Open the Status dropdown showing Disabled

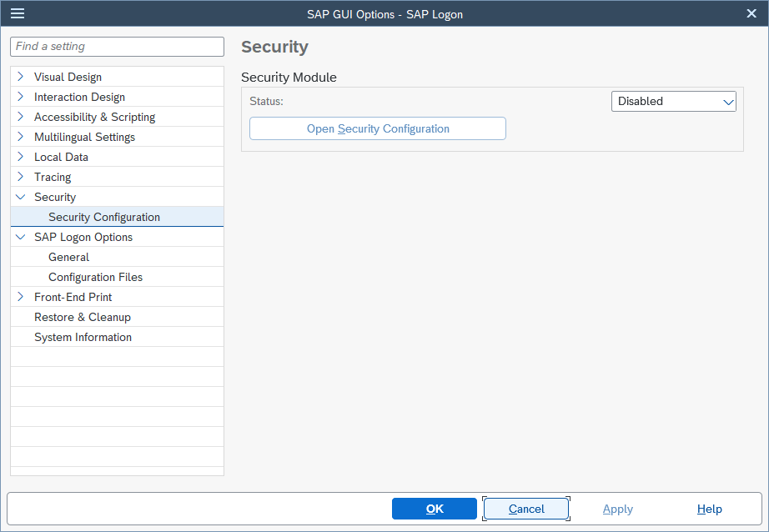[674, 102]
